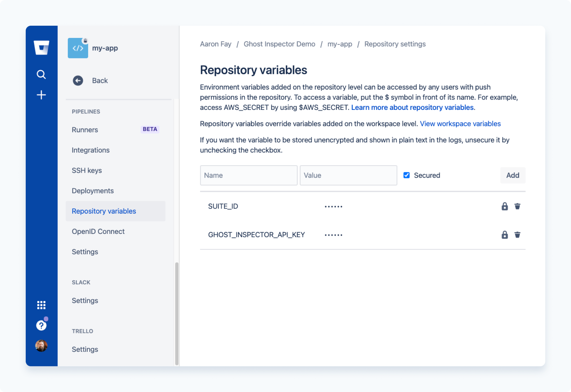Viewport: 571px width, 392px height.
Task: Click the my-app repository code icon
Action: tap(78, 48)
